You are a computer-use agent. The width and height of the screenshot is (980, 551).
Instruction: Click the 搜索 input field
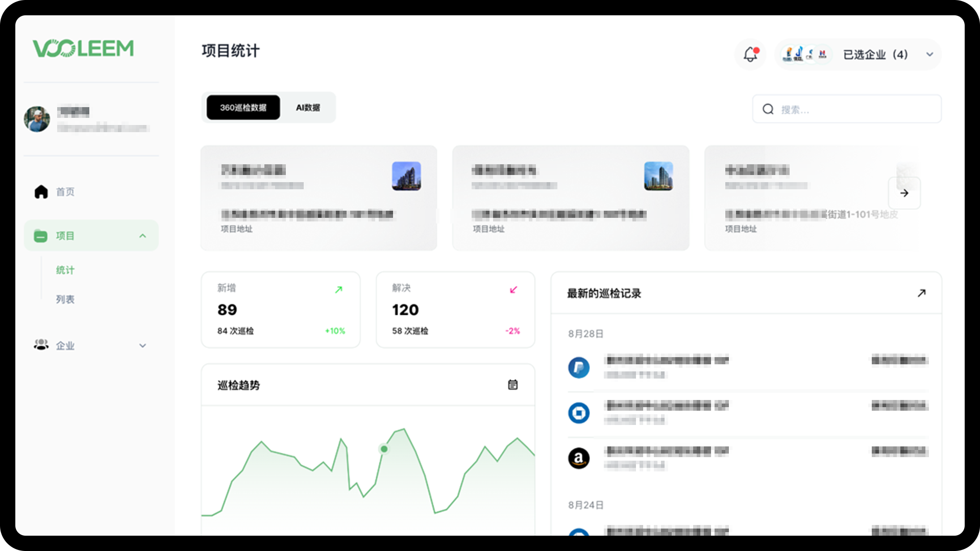click(x=857, y=109)
